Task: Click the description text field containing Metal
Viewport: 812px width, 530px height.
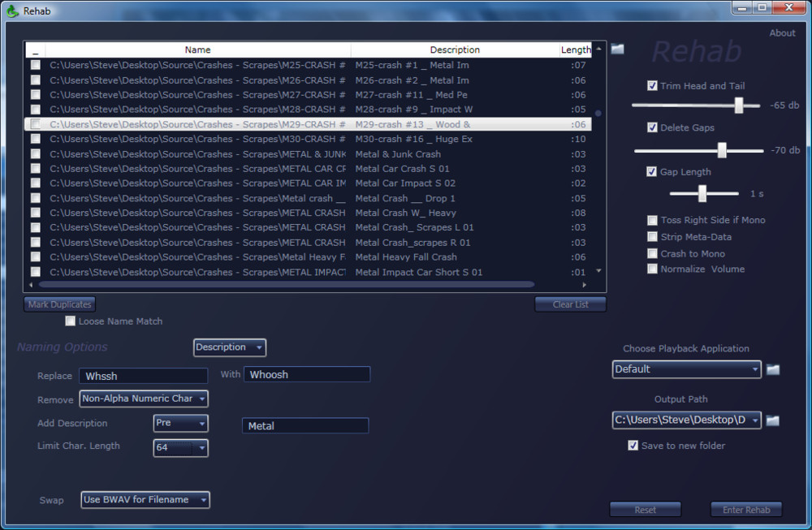Action: (x=305, y=426)
